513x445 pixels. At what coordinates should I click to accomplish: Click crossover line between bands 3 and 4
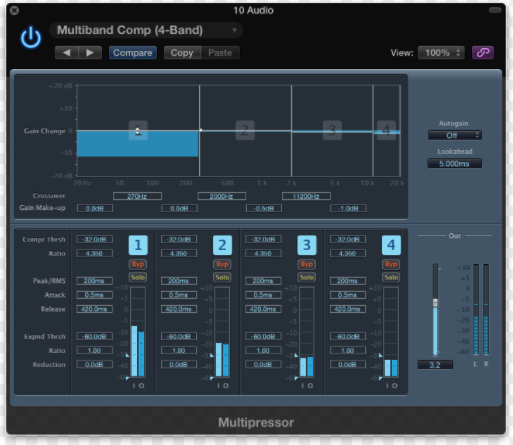[x=373, y=131]
